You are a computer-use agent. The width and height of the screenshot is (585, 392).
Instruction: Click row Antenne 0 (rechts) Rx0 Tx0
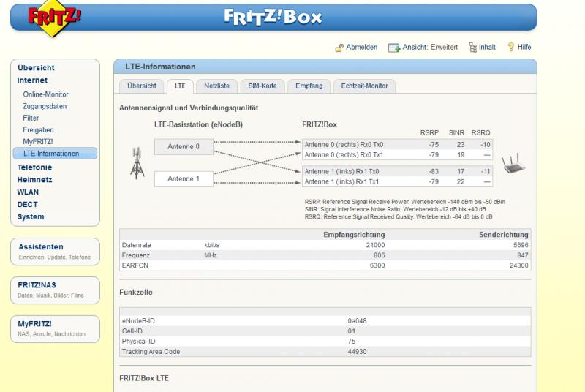pyautogui.click(x=397, y=145)
